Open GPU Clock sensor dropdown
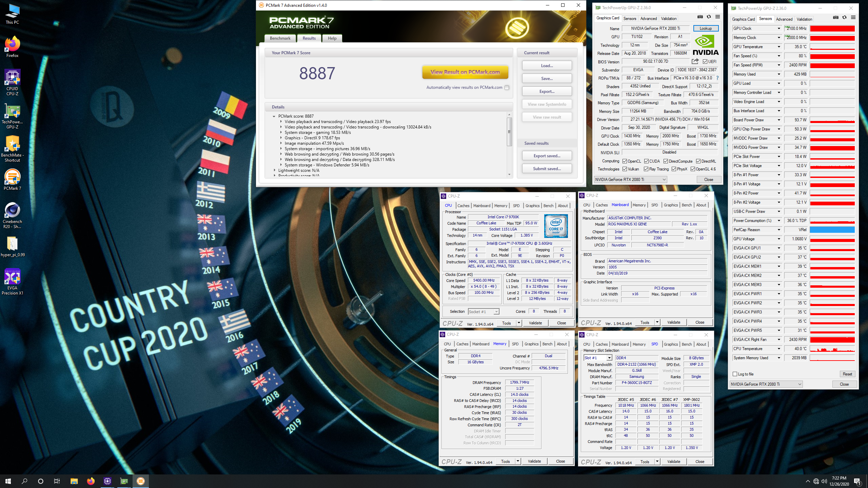The image size is (868, 488). [x=779, y=28]
